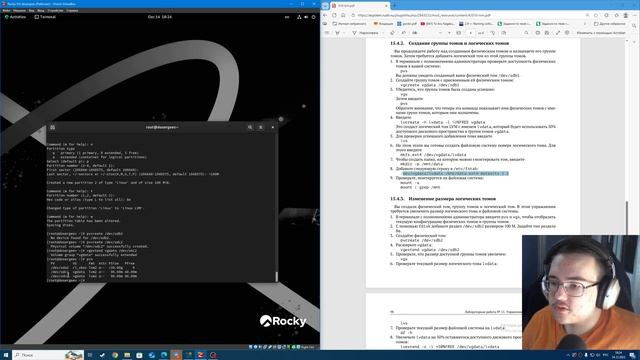Show hidden tray icons chevron
Viewport: 640px width, 360px height.
[568, 355]
